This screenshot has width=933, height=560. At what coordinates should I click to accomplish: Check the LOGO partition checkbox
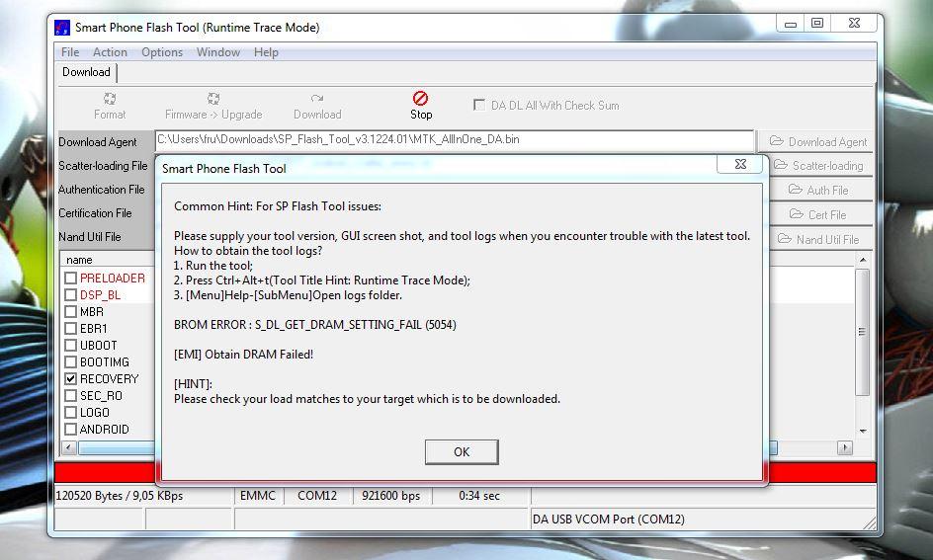coord(71,412)
